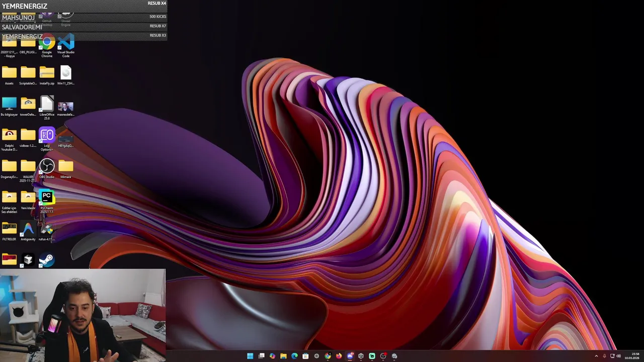This screenshot has height=362, width=644.
Task: Open network settings from the tray
Action: tap(612, 356)
